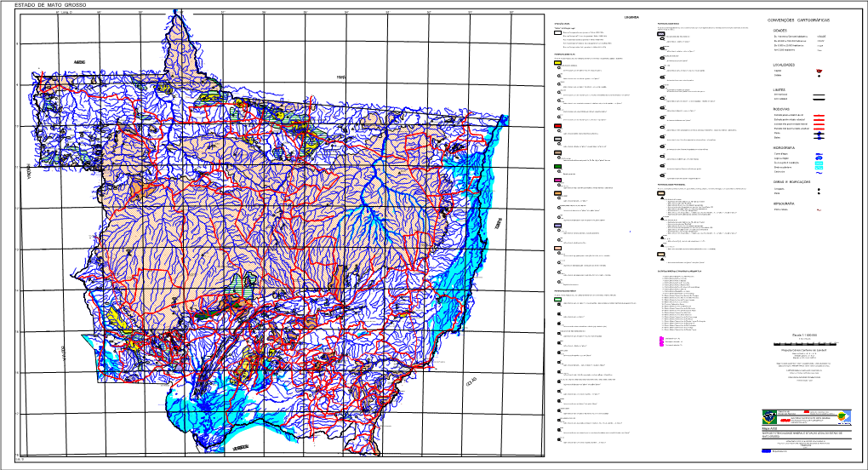Click the airplane symbol under Rodovias
Screen dimensions: 868x470
click(818, 135)
